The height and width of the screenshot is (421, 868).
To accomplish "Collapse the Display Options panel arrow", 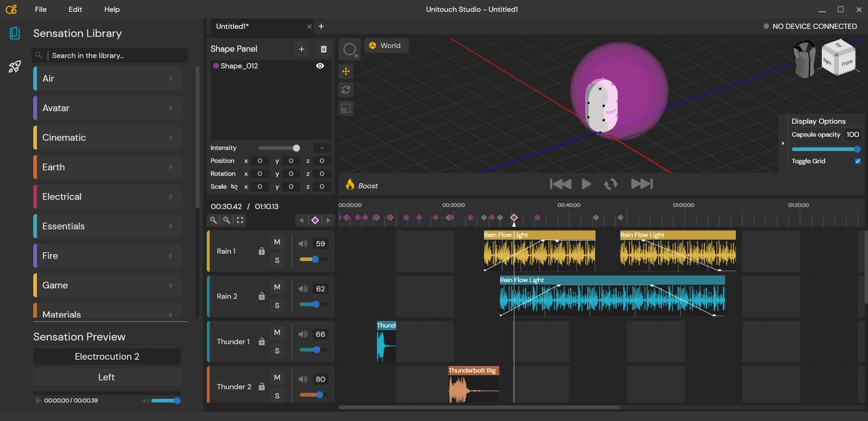I will (783, 143).
